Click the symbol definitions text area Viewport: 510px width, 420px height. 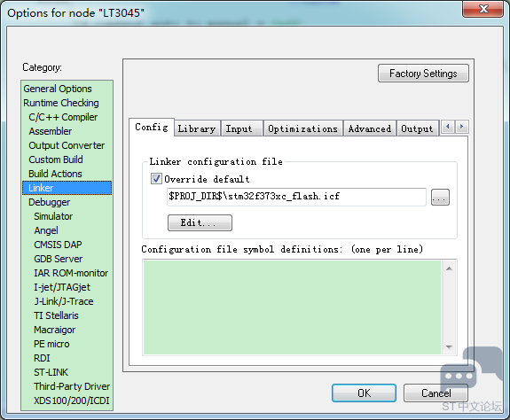coord(292,307)
